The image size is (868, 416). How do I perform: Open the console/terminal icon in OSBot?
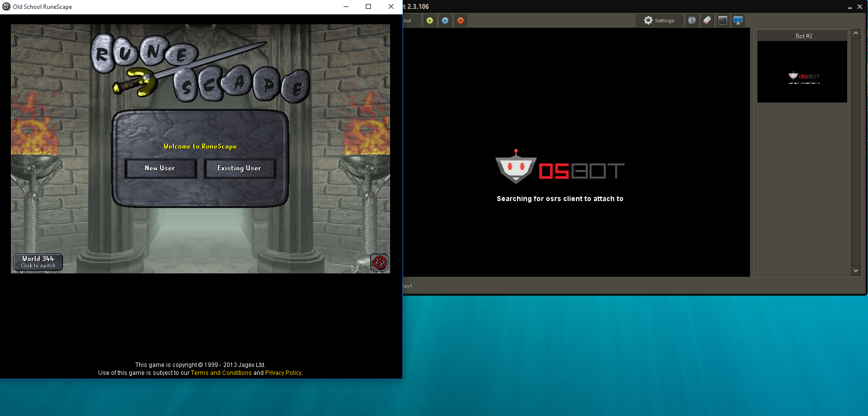tap(723, 20)
